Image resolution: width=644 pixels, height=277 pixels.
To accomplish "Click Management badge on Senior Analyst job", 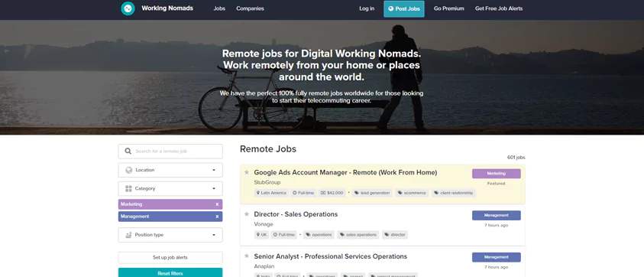I will point(496,257).
